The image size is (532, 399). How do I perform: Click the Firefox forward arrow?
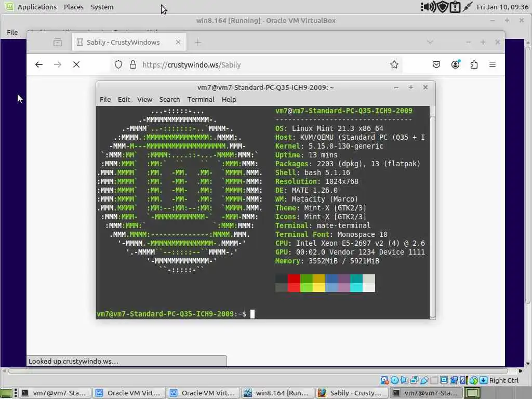(x=57, y=64)
